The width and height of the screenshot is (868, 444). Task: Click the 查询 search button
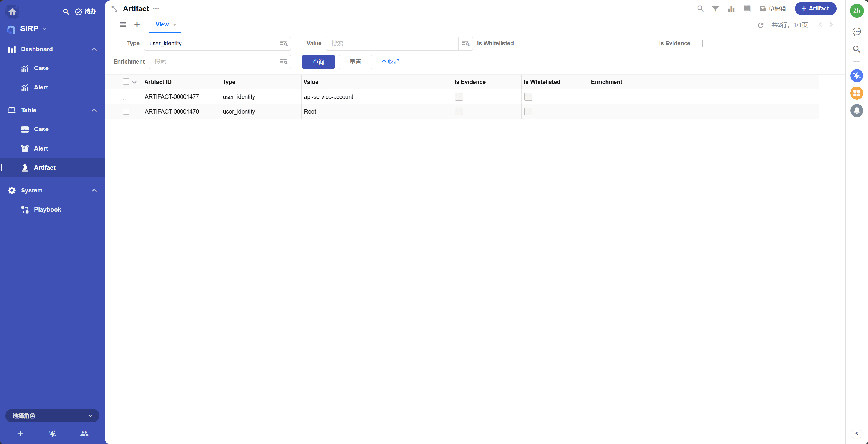(x=318, y=62)
